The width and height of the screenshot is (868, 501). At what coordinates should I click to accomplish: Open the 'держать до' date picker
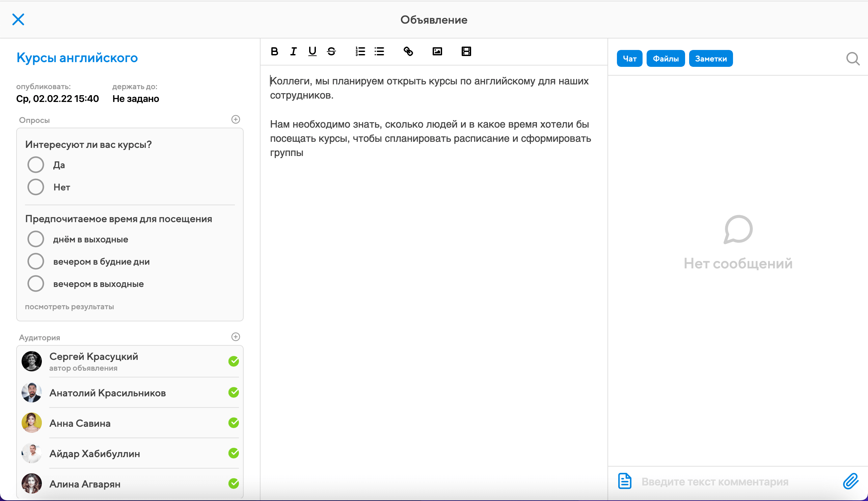click(x=135, y=99)
